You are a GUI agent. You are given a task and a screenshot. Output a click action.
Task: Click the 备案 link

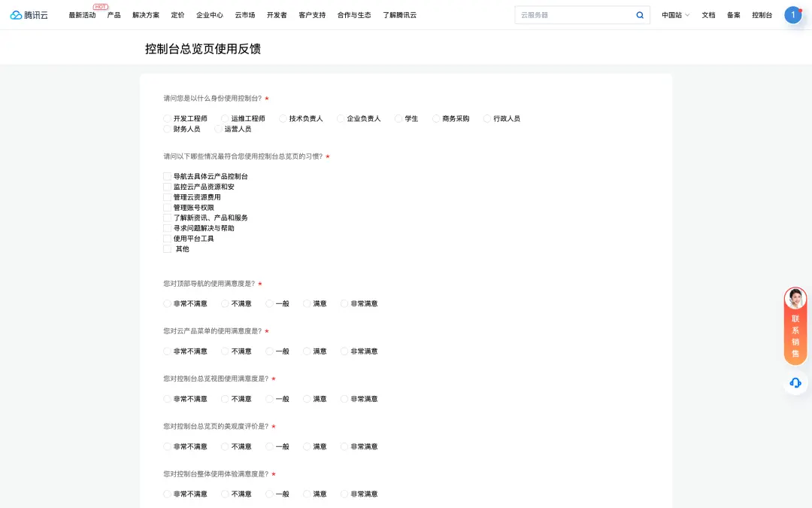(733, 15)
